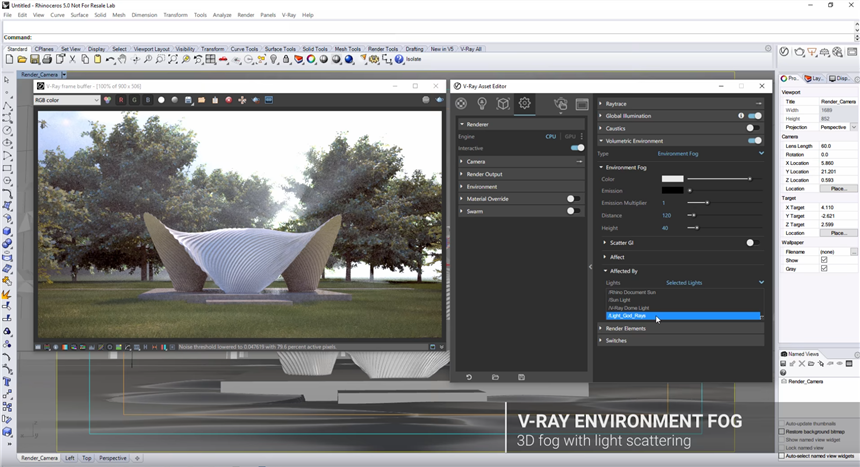Viewport: 860px width, 467px height.
Task: Toggle the Interactive render switch
Action: (577, 148)
